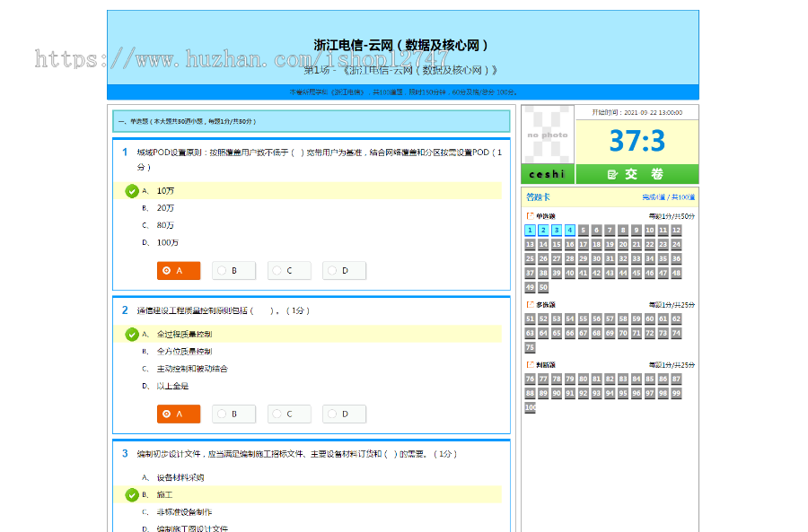This screenshot has width=808, height=532.
Task: Click answer text 100万 in question 1
Action: click(x=168, y=242)
